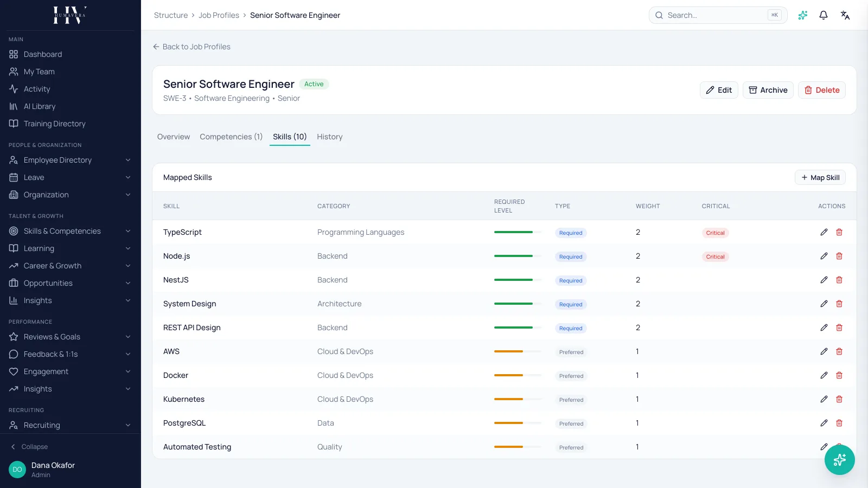Expand Employee Directory menu
The height and width of the screenshot is (488, 868).
pyautogui.click(x=70, y=160)
